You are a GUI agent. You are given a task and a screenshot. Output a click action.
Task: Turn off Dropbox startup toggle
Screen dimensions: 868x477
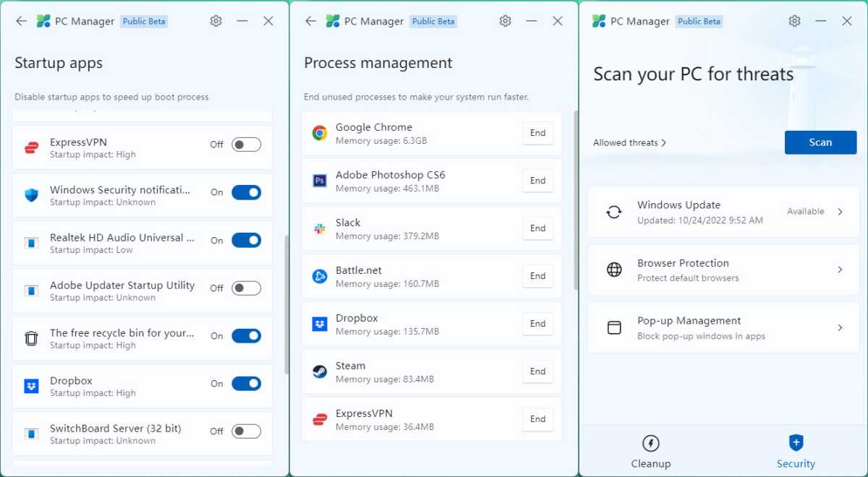246,383
